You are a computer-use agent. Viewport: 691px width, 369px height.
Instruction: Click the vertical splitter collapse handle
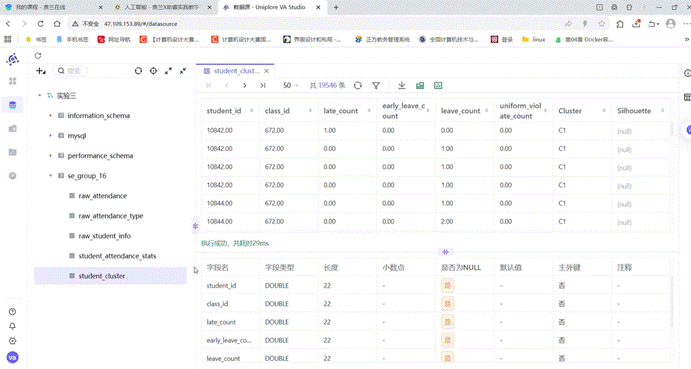pos(195,226)
